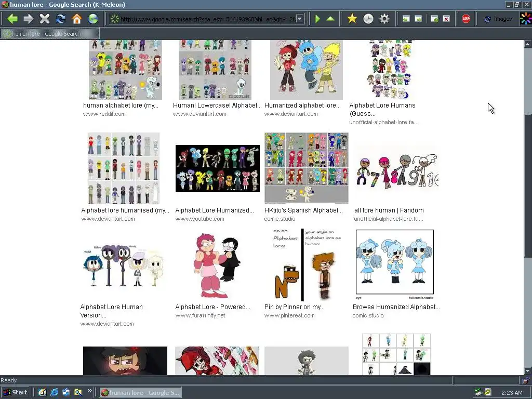Click scrollbar down arrow
This screenshot has width=532, height=399.
coord(528,370)
